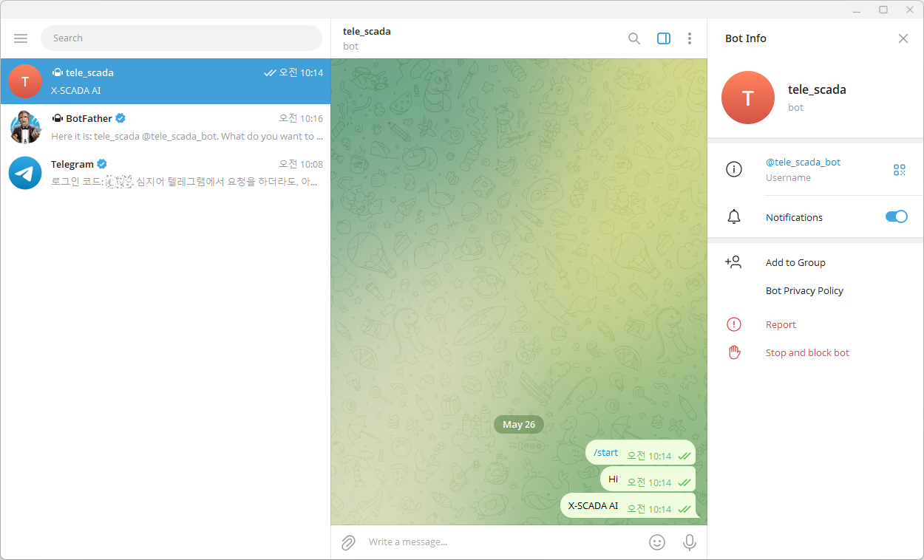Click the red stop hand icon
Screen dimensions: 924x560
(734, 352)
